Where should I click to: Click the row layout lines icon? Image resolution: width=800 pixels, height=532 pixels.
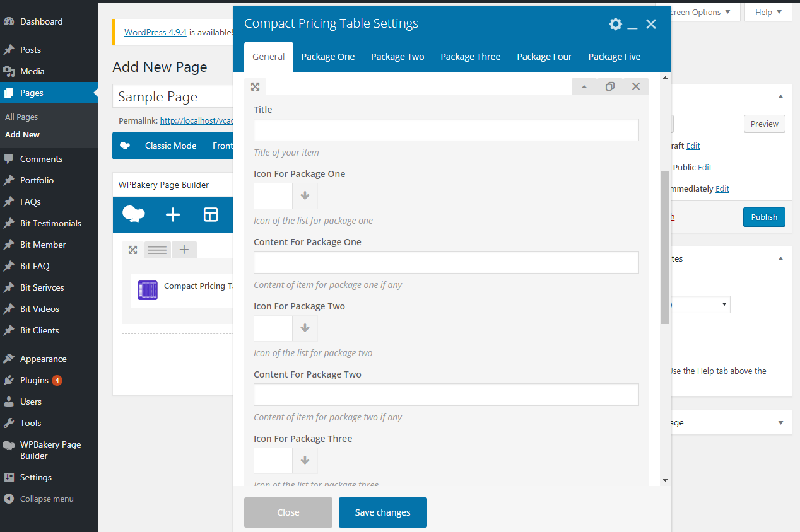point(157,250)
